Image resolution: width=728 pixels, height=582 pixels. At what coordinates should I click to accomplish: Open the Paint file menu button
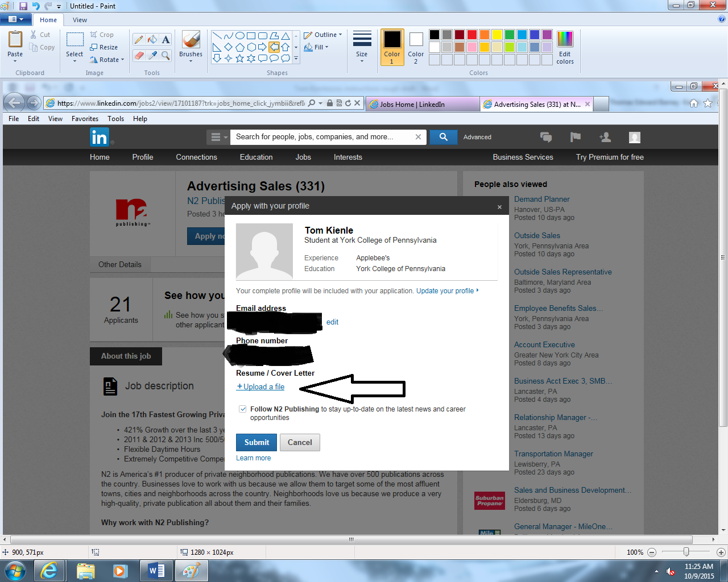[x=16, y=19]
